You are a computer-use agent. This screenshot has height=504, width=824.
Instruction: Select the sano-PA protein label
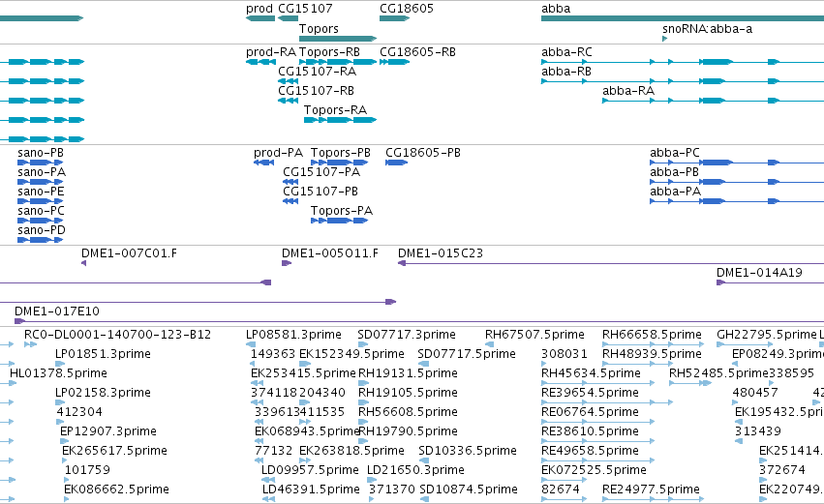tap(42, 172)
